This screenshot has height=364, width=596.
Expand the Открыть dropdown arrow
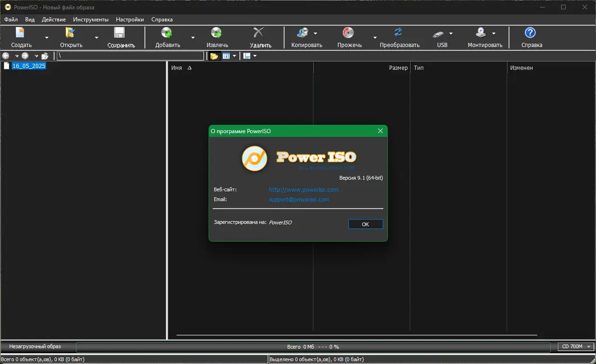(x=96, y=38)
